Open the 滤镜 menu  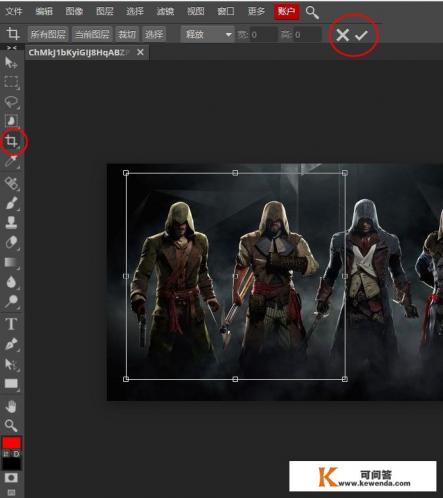165,11
